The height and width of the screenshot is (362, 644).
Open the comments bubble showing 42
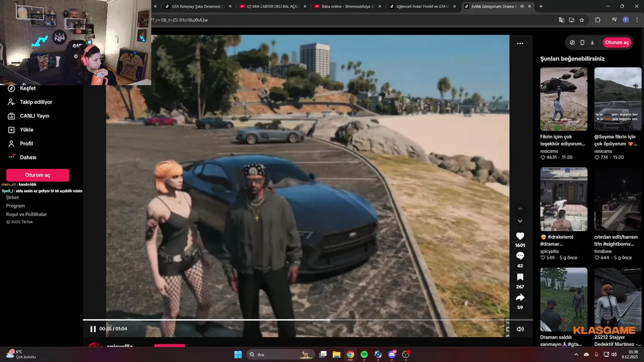click(x=520, y=256)
